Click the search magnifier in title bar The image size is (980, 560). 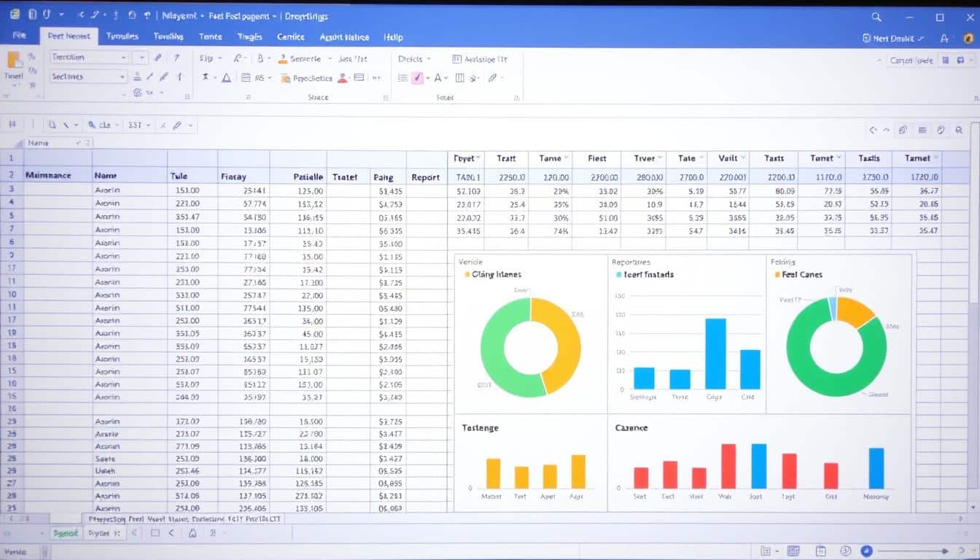click(876, 16)
